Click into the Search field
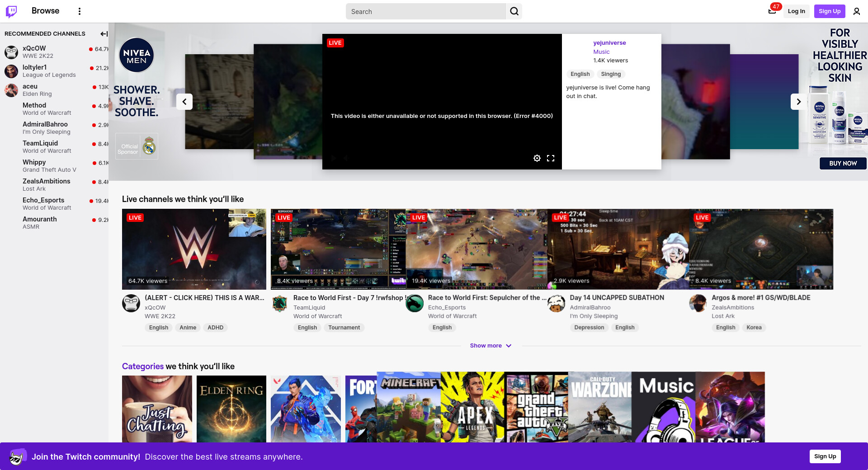Screen dimensions: 868x470 click(x=426, y=12)
